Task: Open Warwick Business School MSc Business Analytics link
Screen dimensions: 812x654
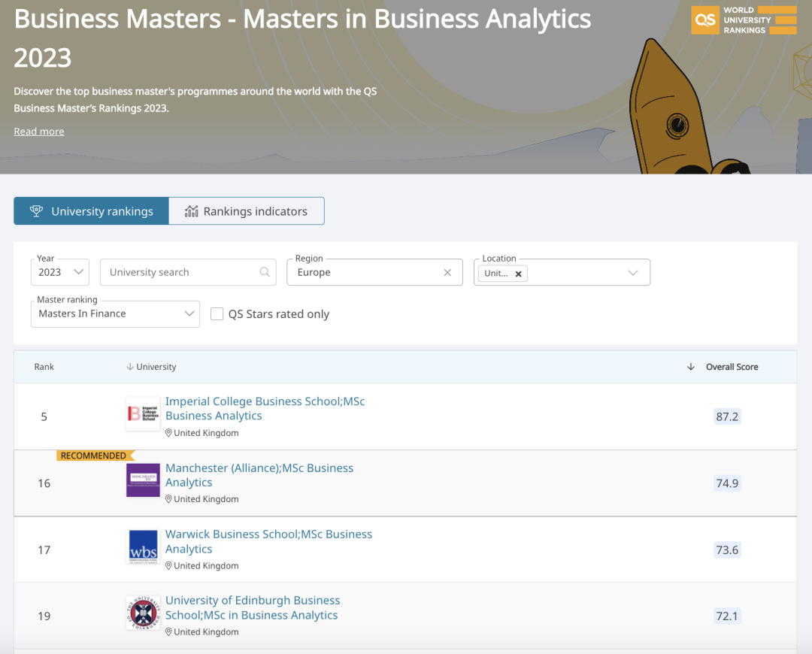Action: pos(268,542)
